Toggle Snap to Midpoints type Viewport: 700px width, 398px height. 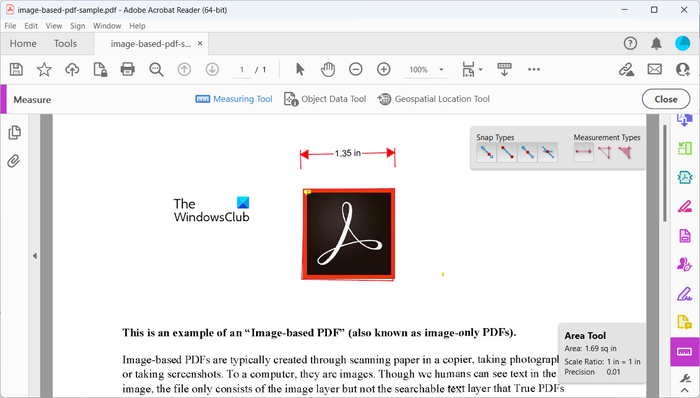pyautogui.click(x=527, y=153)
